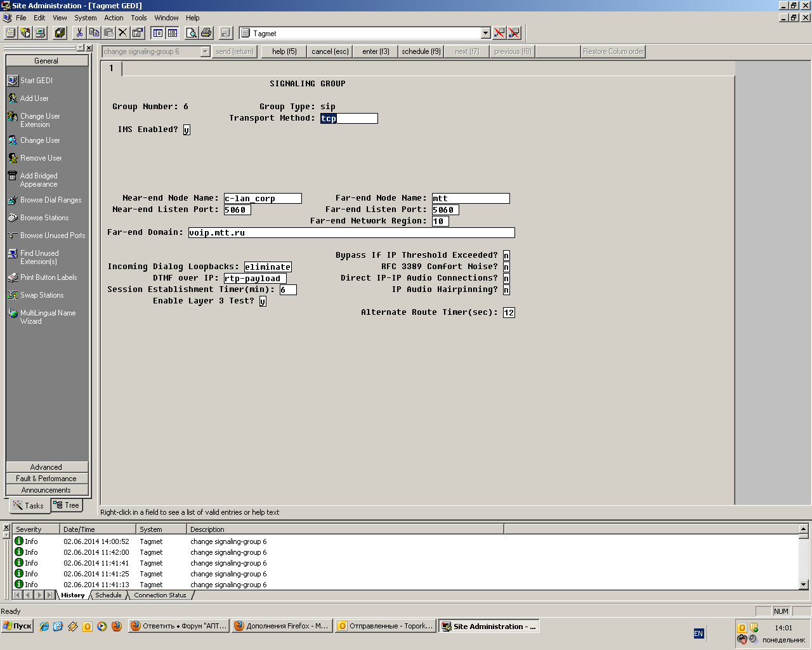Image resolution: width=812 pixels, height=650 pixels.
Task: Open the Tools menu
Action: click(138, 18)
